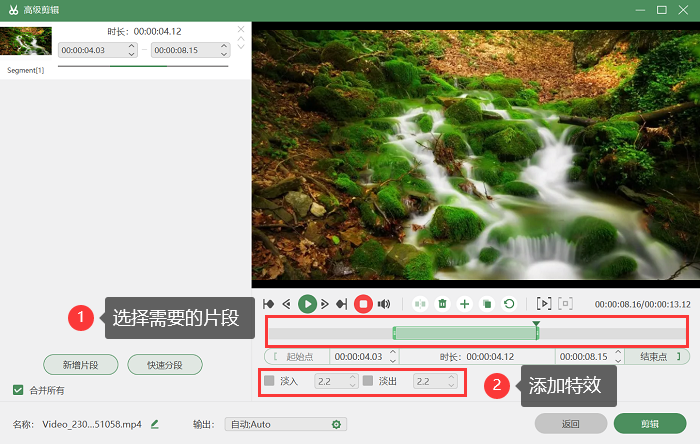The width and height of the screenshot is (700, 444).
Task: Stop playback with red stop button
Action: (363, 304)
